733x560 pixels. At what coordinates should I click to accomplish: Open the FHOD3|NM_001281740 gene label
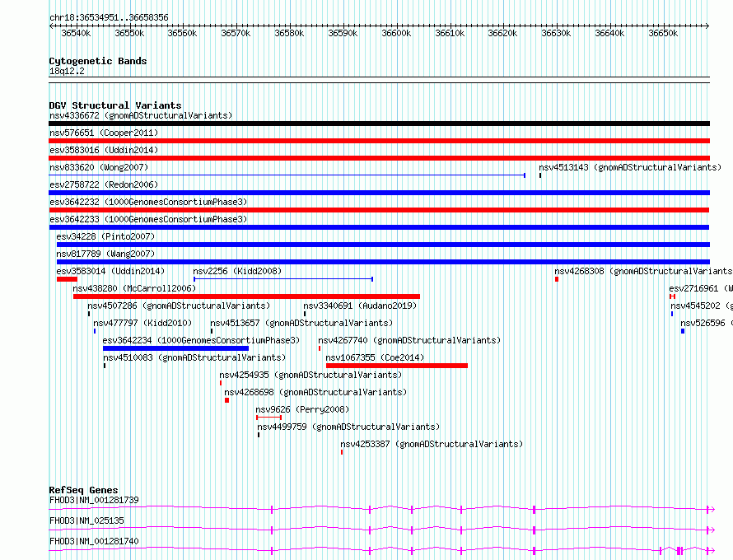pyautogui.click(x=94, y=541)
